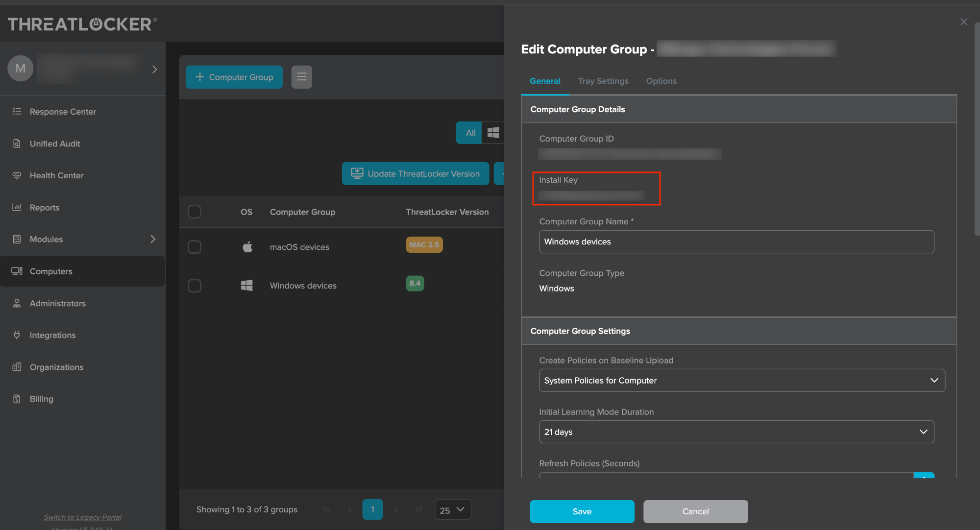Expand the account switcher chevron
The height and width of the screenshot is (530, 980).
pos(154,69)
